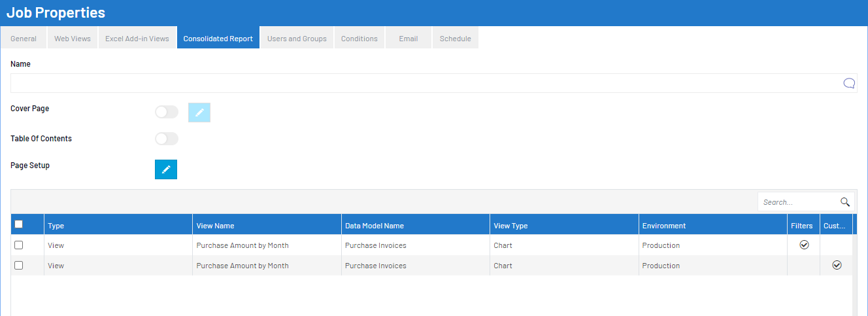868x316 pixels.
Task: Switch to the General tab
Action: tap(24, 39)
